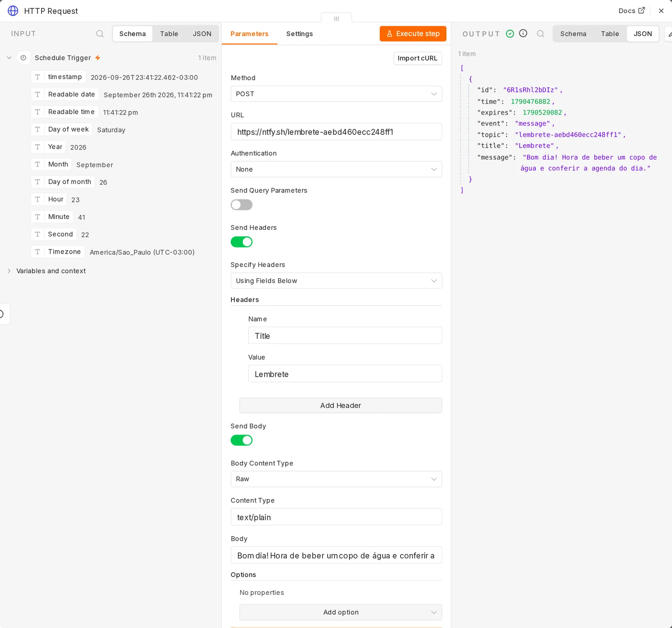Click the Import cURL button
672x628 pixels.
417,58
